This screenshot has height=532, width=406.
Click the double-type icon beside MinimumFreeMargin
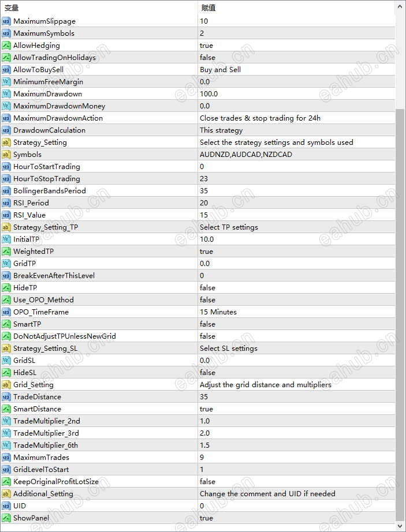[6, 82]
